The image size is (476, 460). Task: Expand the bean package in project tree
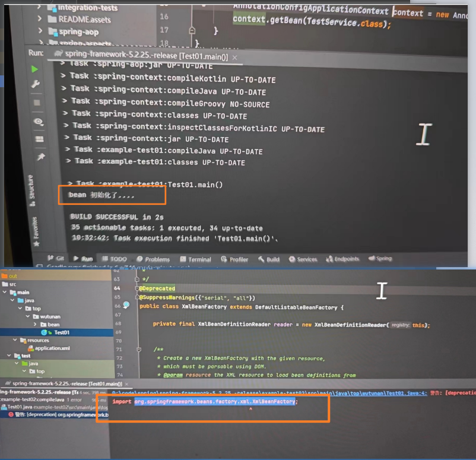tap(35, 325)
